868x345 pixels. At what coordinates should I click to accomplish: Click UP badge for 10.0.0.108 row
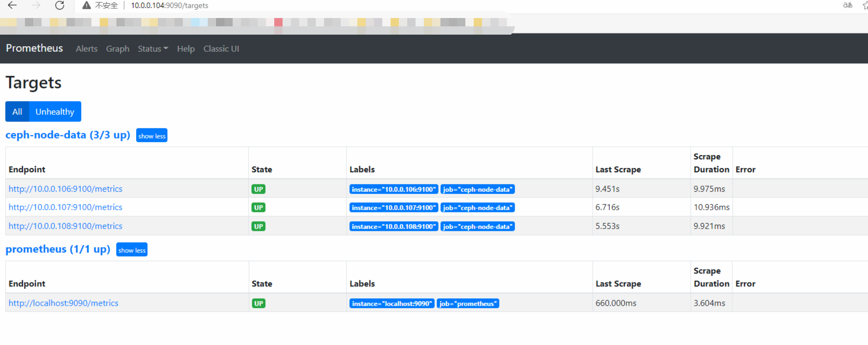(x=259, y=226)
